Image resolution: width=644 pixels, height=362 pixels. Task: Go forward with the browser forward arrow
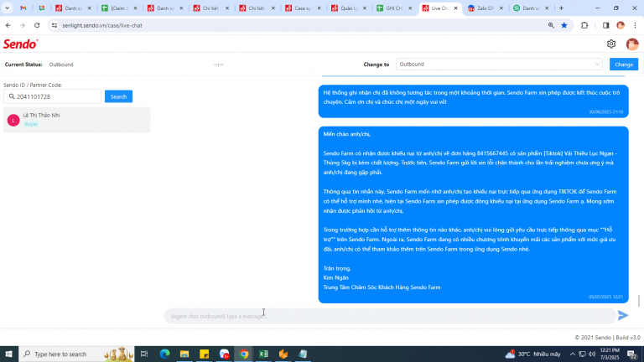(23, 25)
